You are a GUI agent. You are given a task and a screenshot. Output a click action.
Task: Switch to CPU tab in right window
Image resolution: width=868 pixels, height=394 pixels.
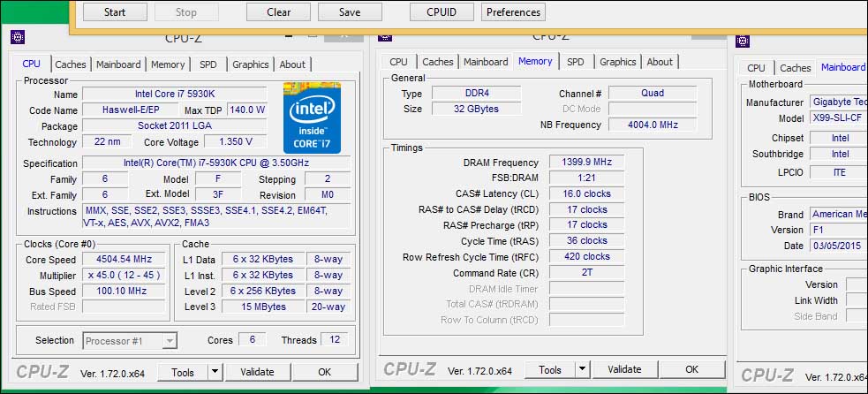click(756, 68)
